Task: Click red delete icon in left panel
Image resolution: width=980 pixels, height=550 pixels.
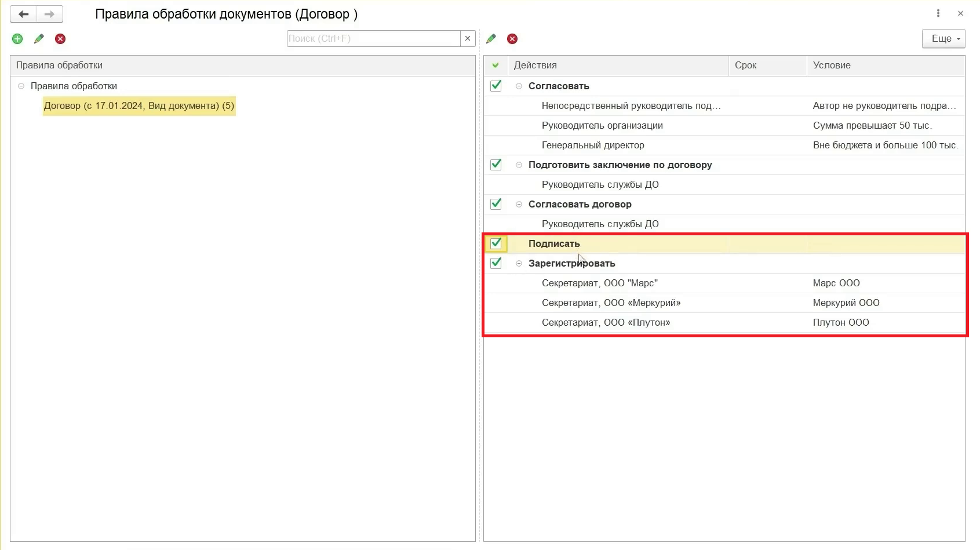Action: (60, 39)
